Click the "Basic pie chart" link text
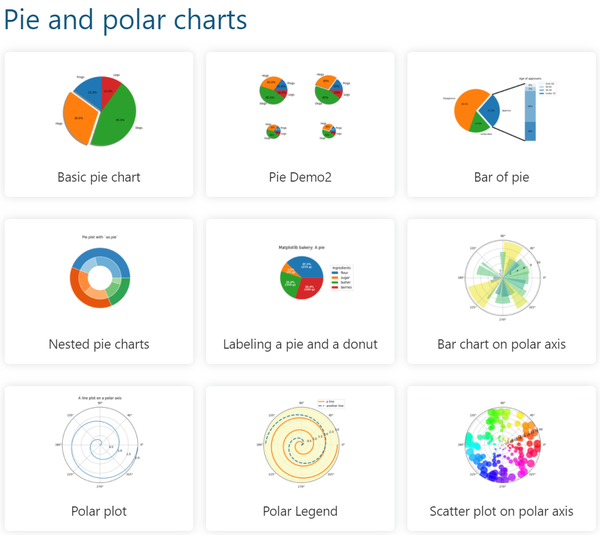 (98, 177)
